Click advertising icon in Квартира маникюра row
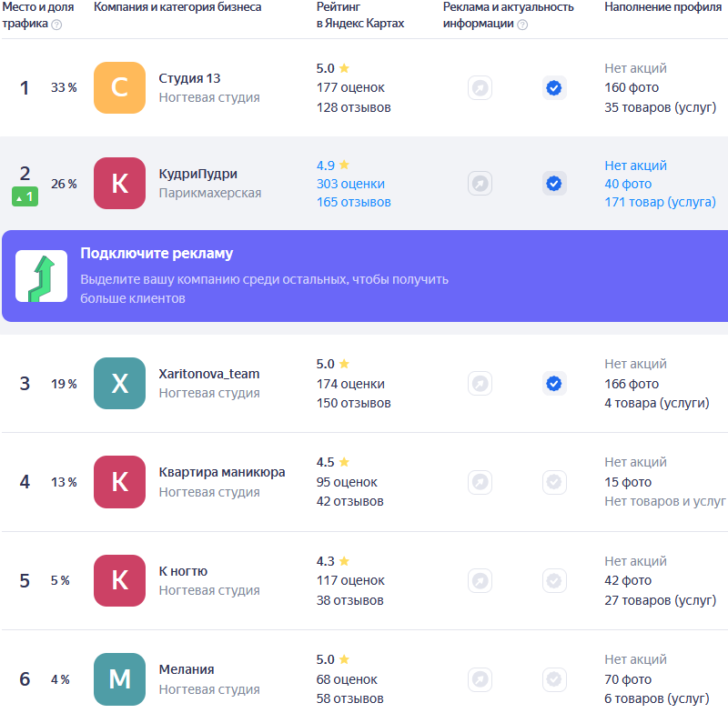Image resolution: width=728 pixels, height=723 pixels. pyautogui.click(x=480, y=482)
